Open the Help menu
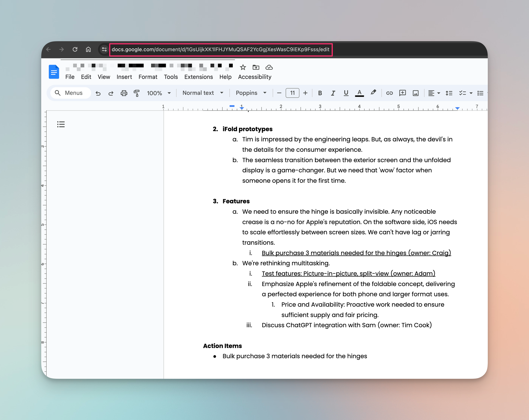The image size is (529, 420). 225,77
